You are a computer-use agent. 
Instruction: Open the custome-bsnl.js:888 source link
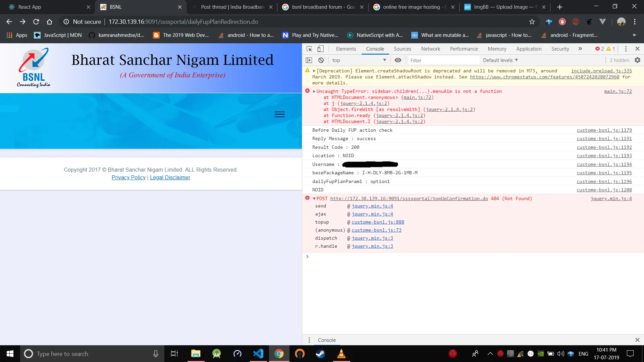(x=378, y=222)
